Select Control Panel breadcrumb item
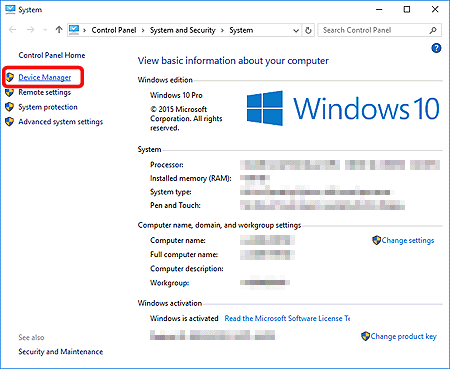 [114, 30]
